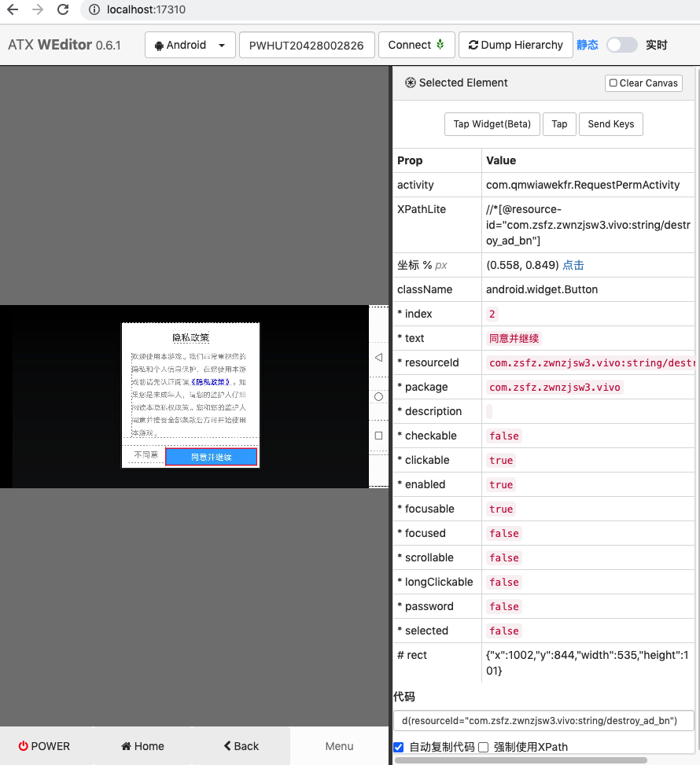Click the device serial input field
This screenshot has width=700, height=765.
[307, 45]
